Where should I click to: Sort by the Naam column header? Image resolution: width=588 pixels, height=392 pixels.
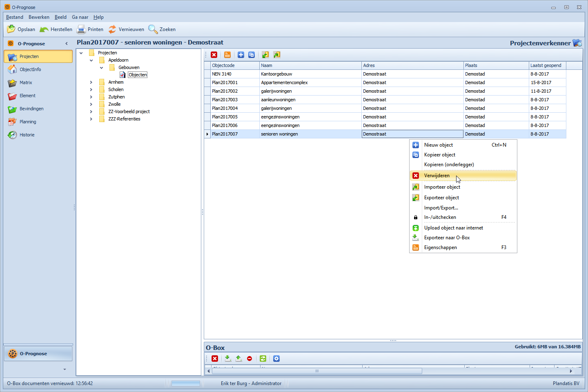[x=310, y=65]
